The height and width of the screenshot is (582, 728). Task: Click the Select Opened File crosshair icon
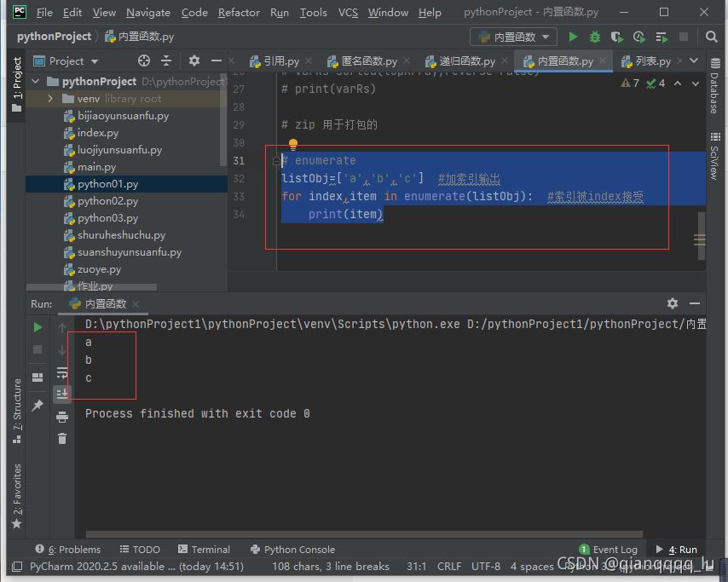144,61
